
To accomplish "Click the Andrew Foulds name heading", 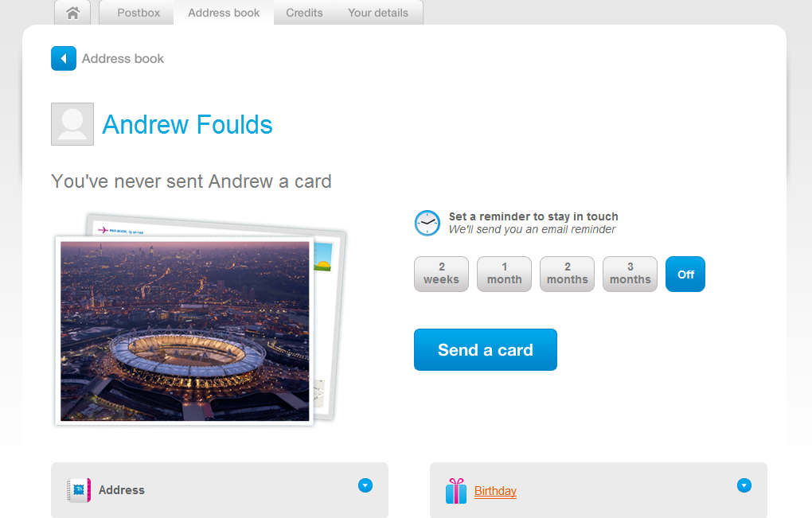I will 187,125.
